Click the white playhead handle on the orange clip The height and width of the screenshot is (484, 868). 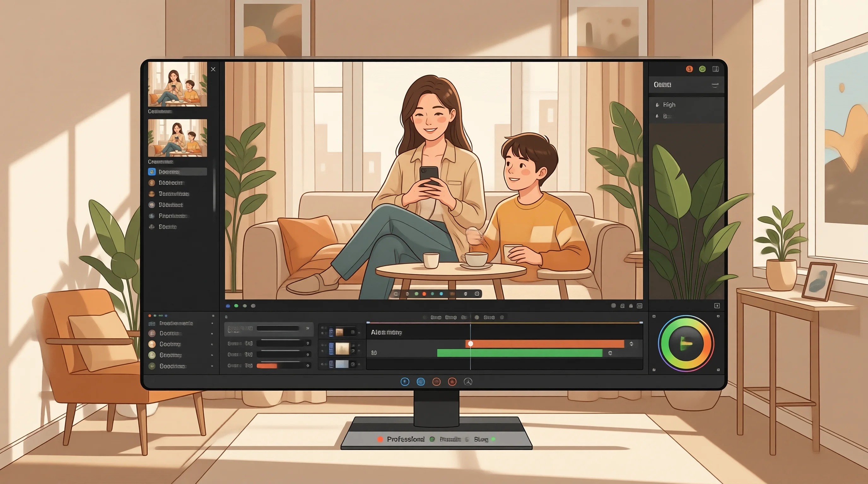pyautogui.click(x=471, y=344)
